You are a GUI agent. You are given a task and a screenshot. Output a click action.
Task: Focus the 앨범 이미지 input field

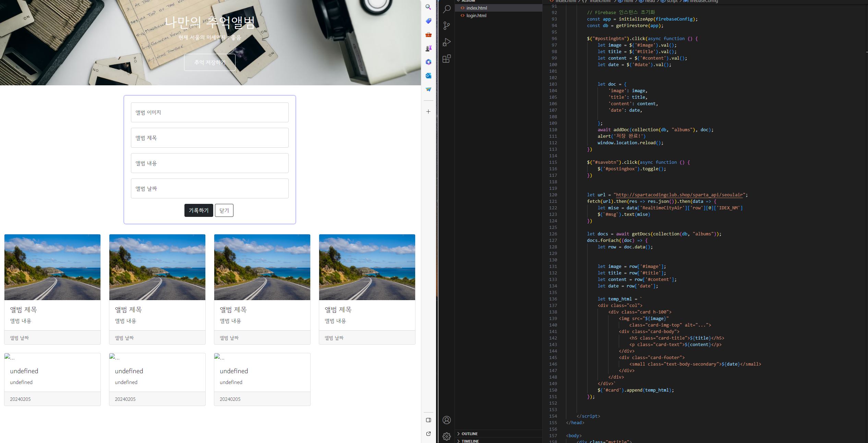click(210, 112)
